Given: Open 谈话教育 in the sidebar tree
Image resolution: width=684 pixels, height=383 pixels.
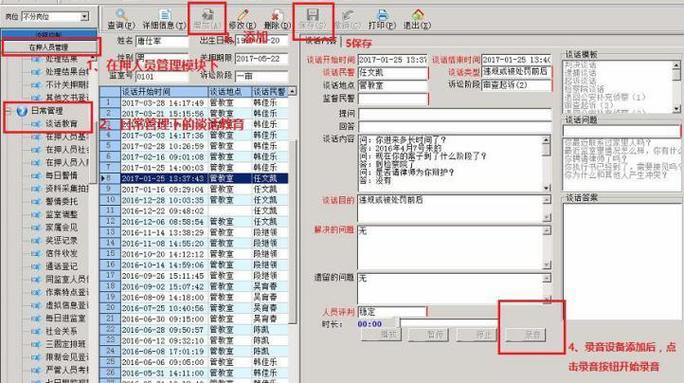Looking at the screenshot, I should coord(62,124).
